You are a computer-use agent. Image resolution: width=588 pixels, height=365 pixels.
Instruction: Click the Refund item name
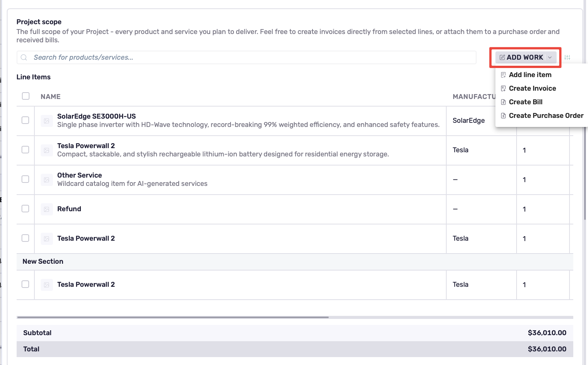69,209
